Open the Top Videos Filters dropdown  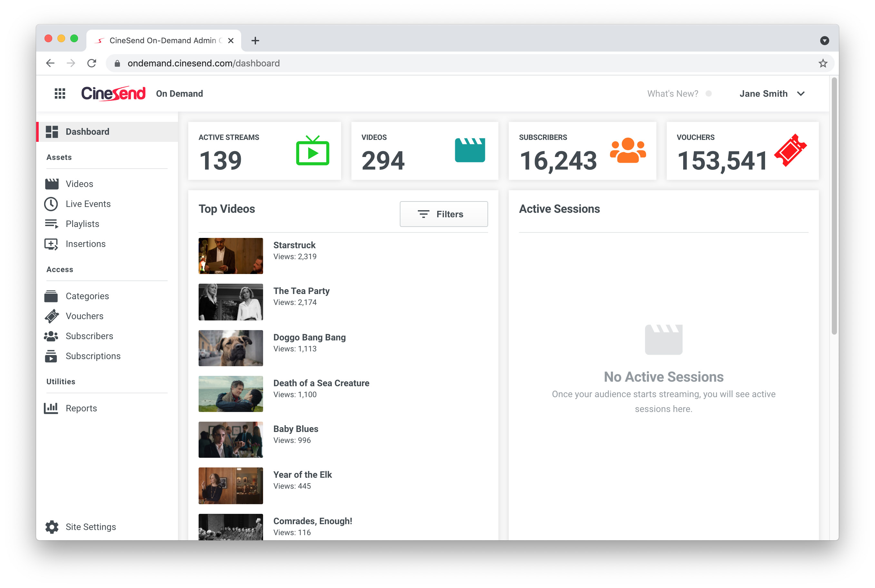tap(443, 214)
